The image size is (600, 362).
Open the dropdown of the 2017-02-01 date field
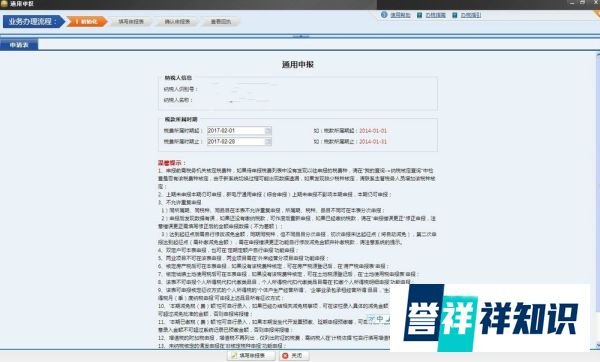point(268,131)
